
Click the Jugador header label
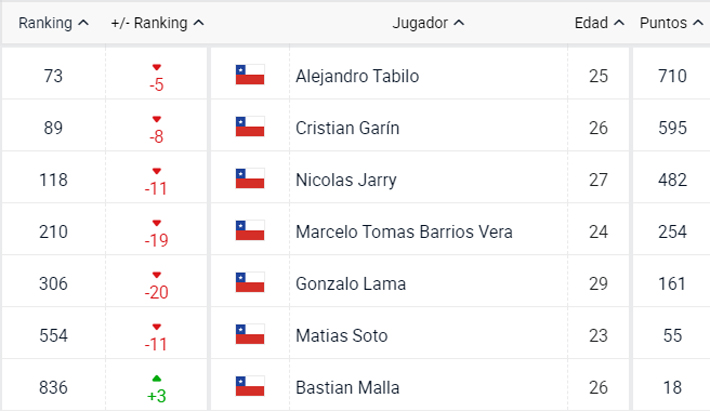point(420,23)
